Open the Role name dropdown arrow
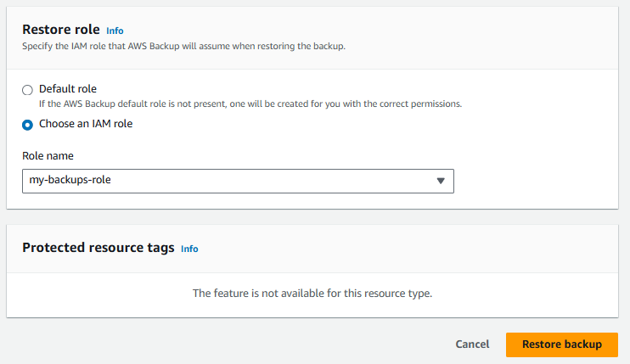Screen dimensions: 630x364 [441, 181]
